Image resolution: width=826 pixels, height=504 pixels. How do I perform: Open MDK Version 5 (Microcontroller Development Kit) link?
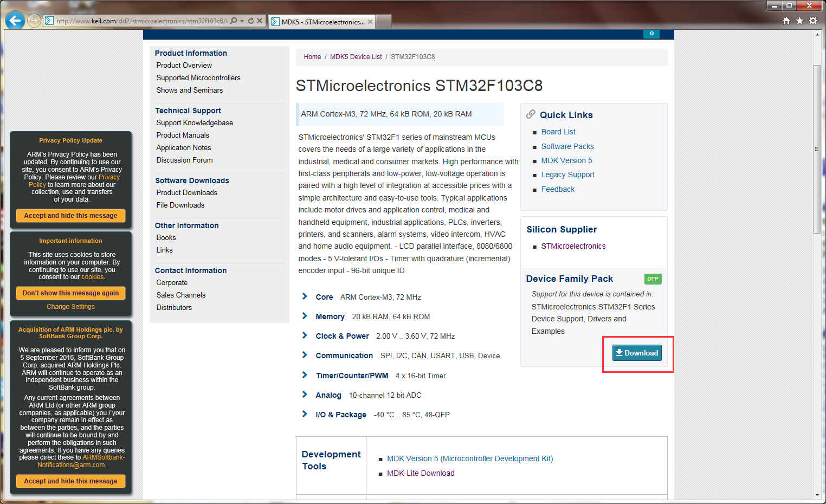[x=470, y=458]
